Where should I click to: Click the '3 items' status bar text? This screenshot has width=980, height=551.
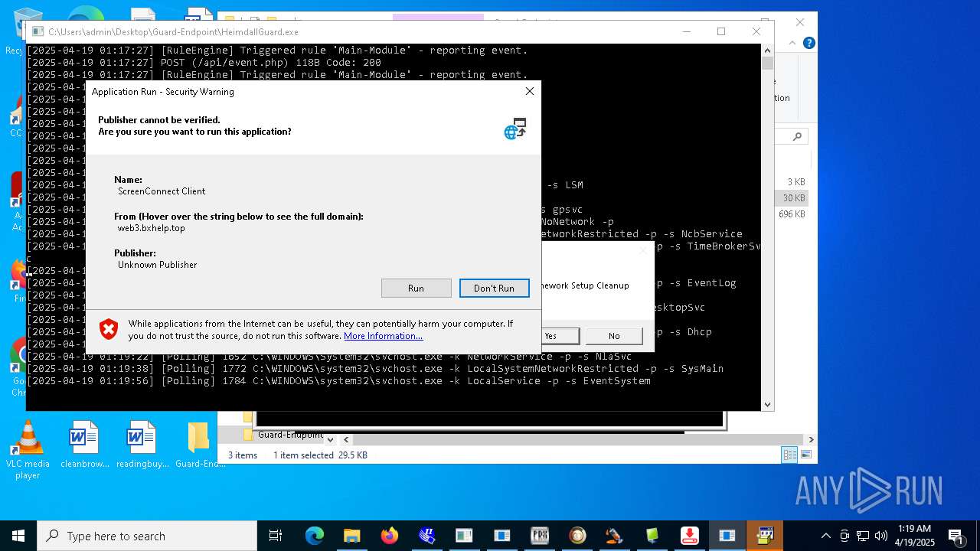click(x=243, y=455)
